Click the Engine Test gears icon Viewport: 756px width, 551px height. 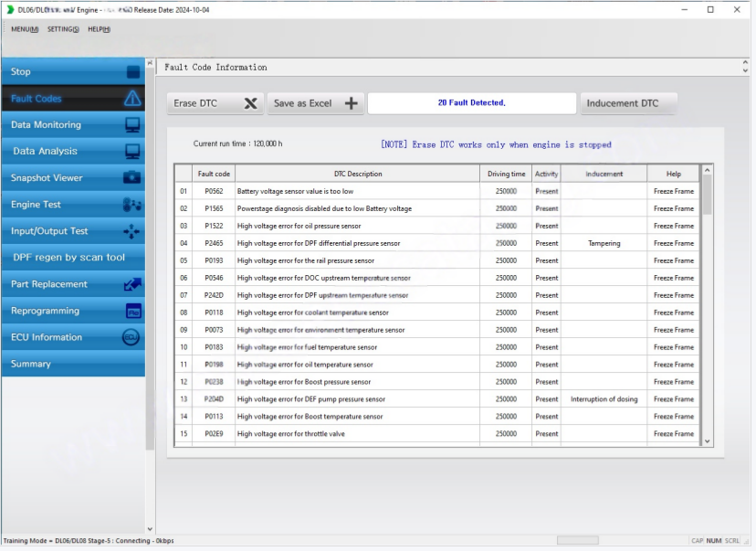132,205
